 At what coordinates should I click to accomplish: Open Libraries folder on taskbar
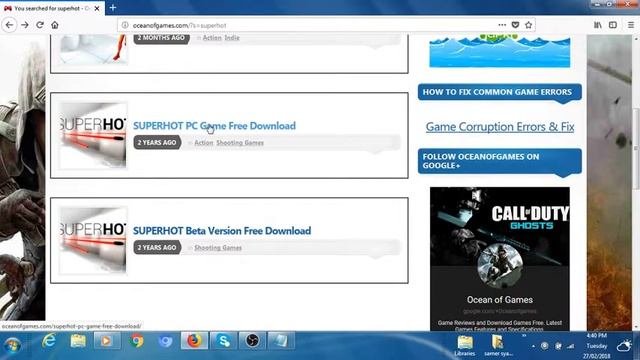tap(464, 345)
